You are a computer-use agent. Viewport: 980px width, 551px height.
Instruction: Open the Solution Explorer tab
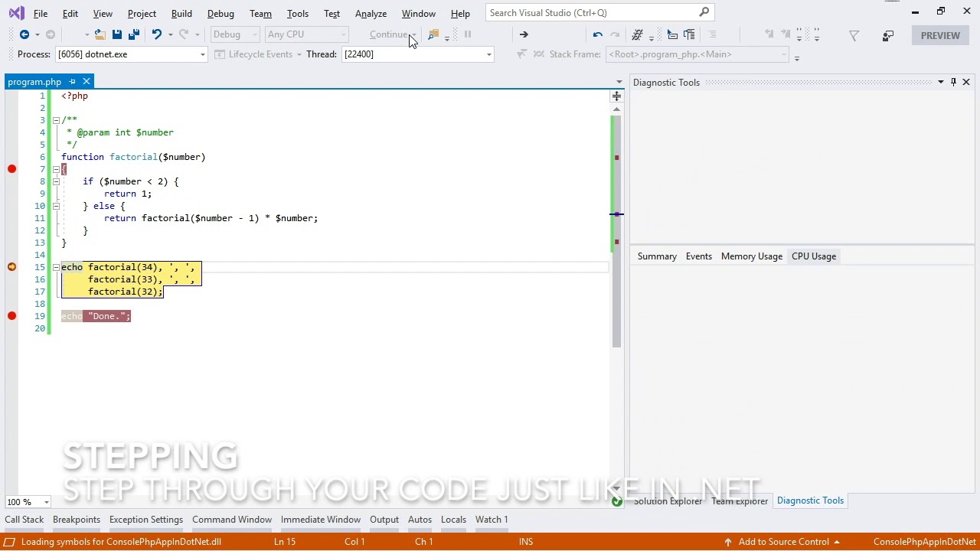(x=668, y=501)
